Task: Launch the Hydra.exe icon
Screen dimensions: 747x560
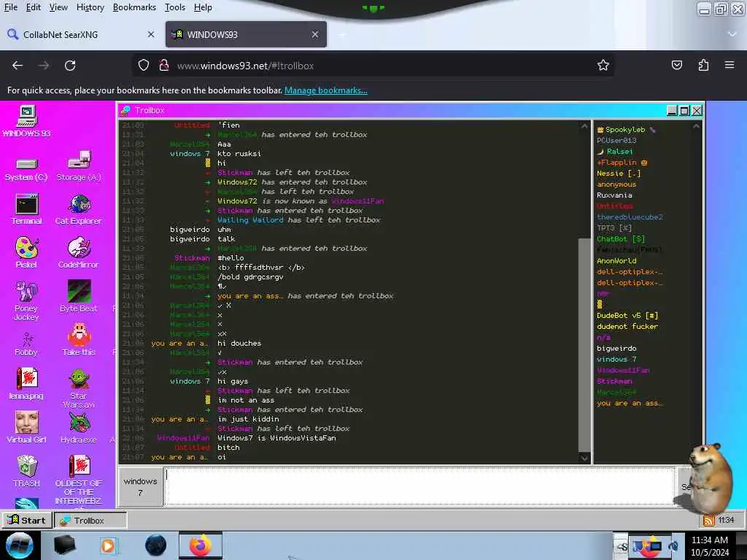Action: 79,427
